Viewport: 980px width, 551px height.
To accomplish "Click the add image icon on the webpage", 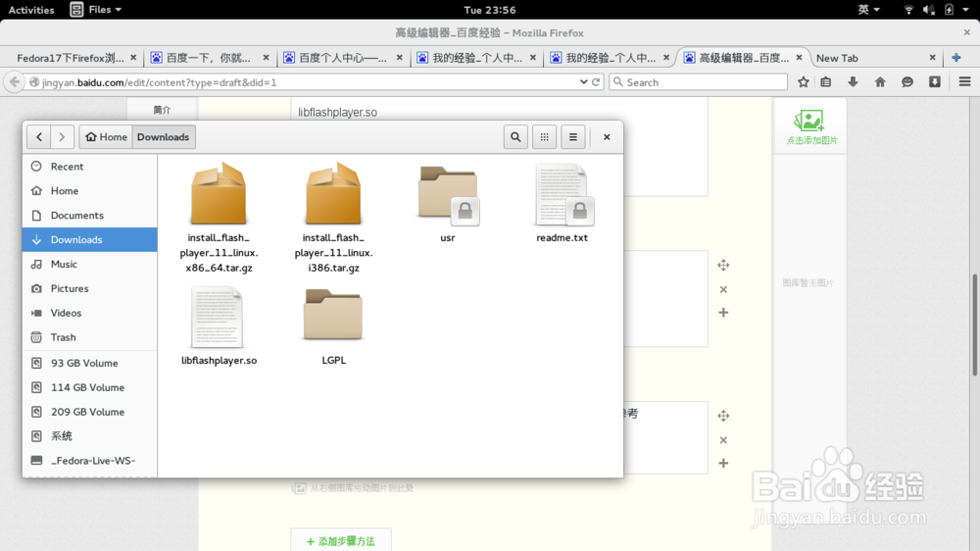I will tap(810, 126).
